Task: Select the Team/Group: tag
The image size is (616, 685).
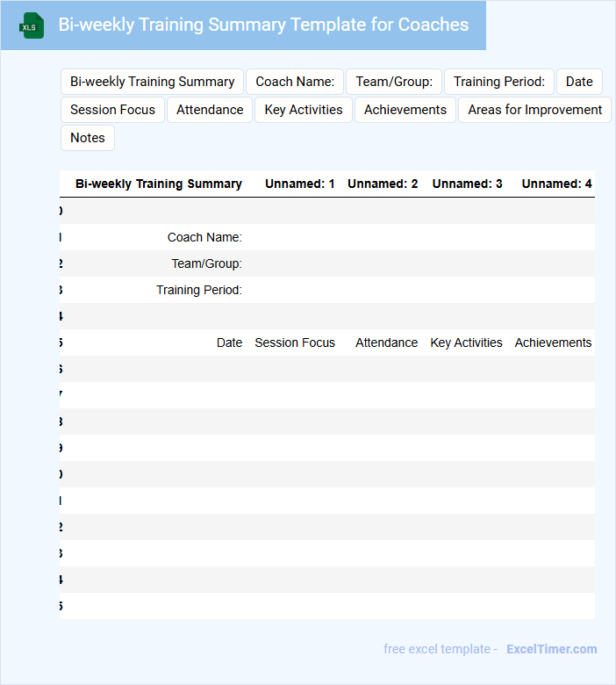Action: pos(394,82)
